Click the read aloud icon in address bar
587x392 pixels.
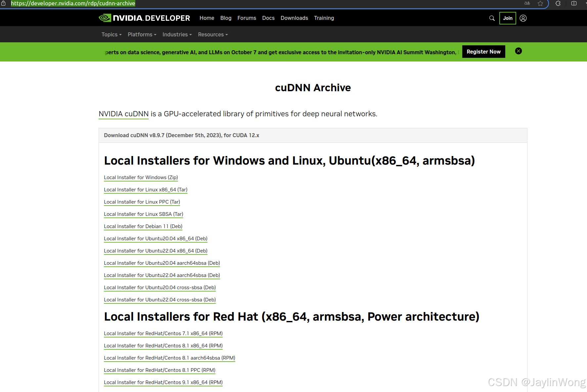point(527,3)
